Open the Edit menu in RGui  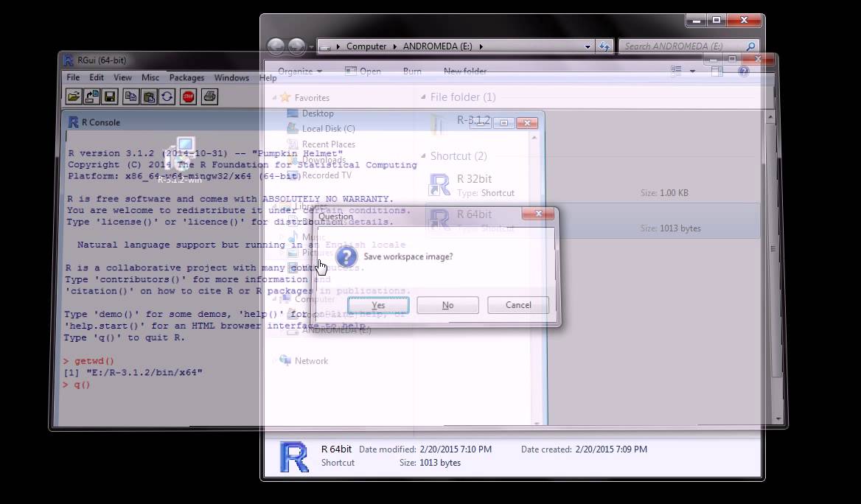97,77
